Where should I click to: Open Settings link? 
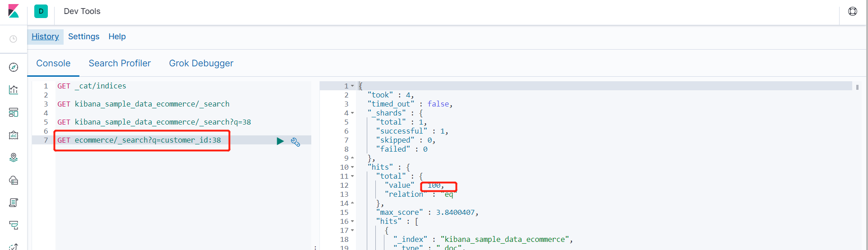[83, 37]
